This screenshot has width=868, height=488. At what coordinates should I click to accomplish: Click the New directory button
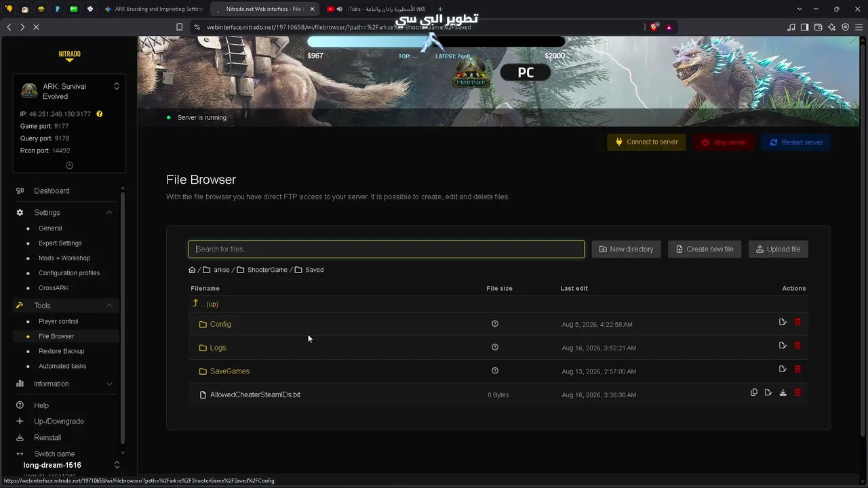click(x=627, y=249)
